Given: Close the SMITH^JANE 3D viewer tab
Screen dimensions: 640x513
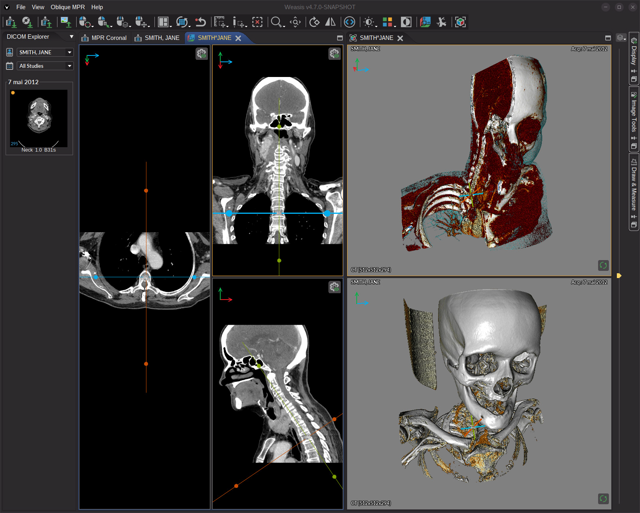Looking at the screenshot, I should [400, 38].
